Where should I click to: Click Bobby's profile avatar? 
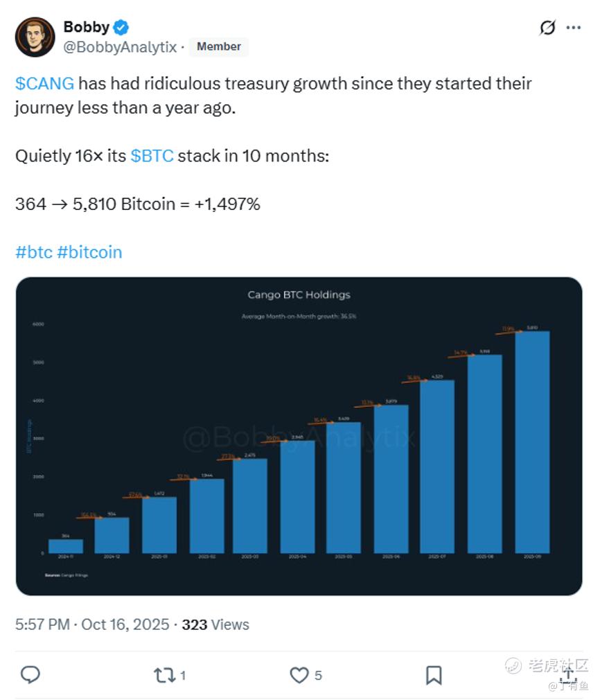tap(35, 37)
